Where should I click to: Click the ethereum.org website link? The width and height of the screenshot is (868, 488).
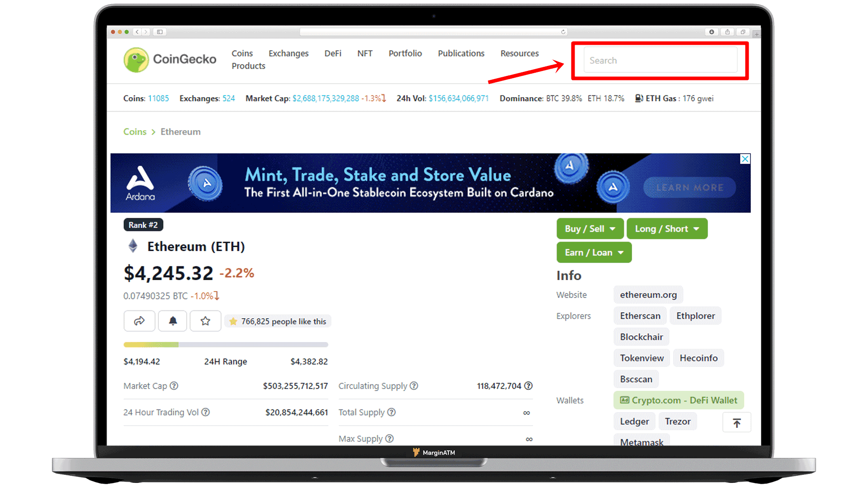click(648, 294)
